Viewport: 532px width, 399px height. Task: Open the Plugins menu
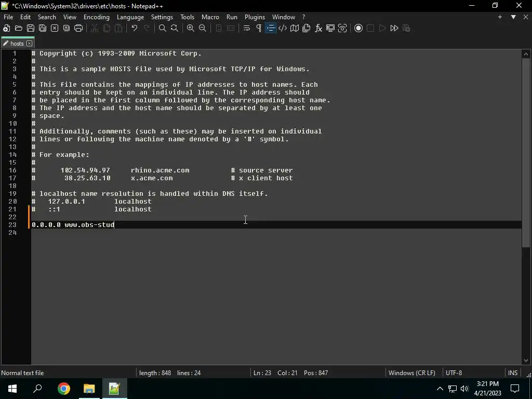pos(255,17)
